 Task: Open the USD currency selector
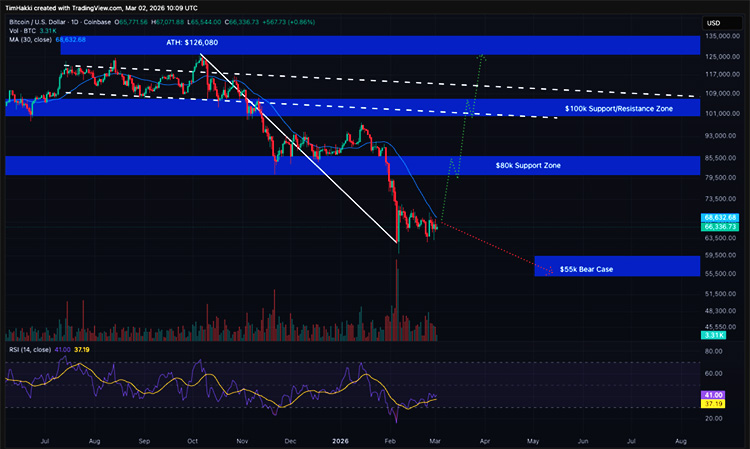[x=713, y=22]
